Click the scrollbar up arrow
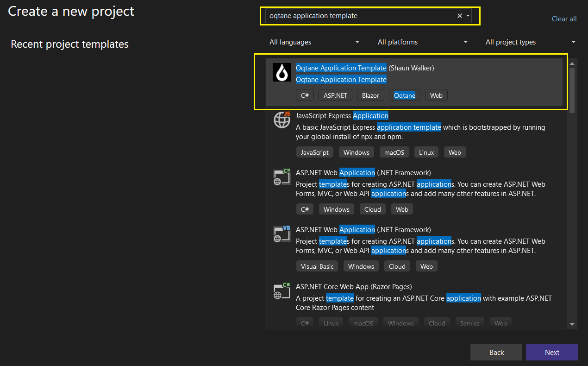 [x=572, y=63]
